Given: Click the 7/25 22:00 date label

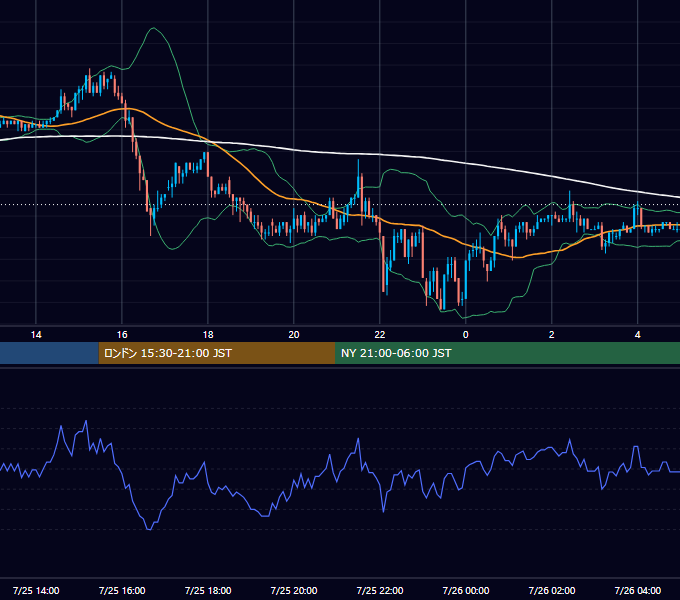Looking at the screenshot, I should click(379, 590).
